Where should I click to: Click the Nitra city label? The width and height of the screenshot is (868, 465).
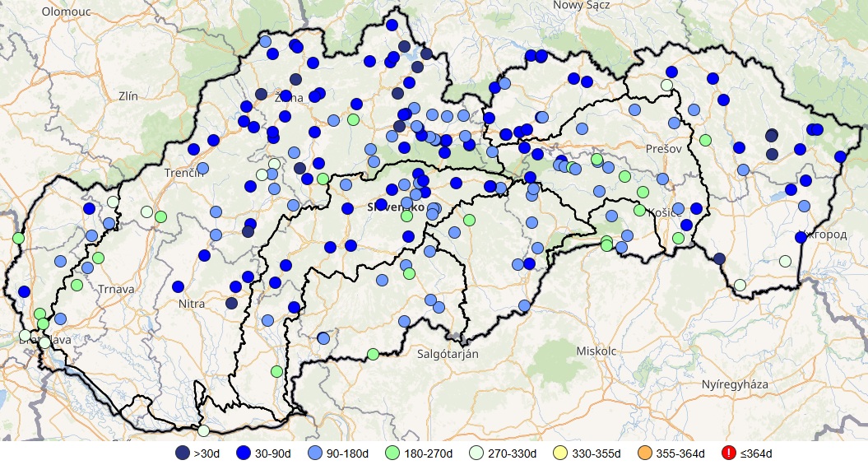(191, 304)
